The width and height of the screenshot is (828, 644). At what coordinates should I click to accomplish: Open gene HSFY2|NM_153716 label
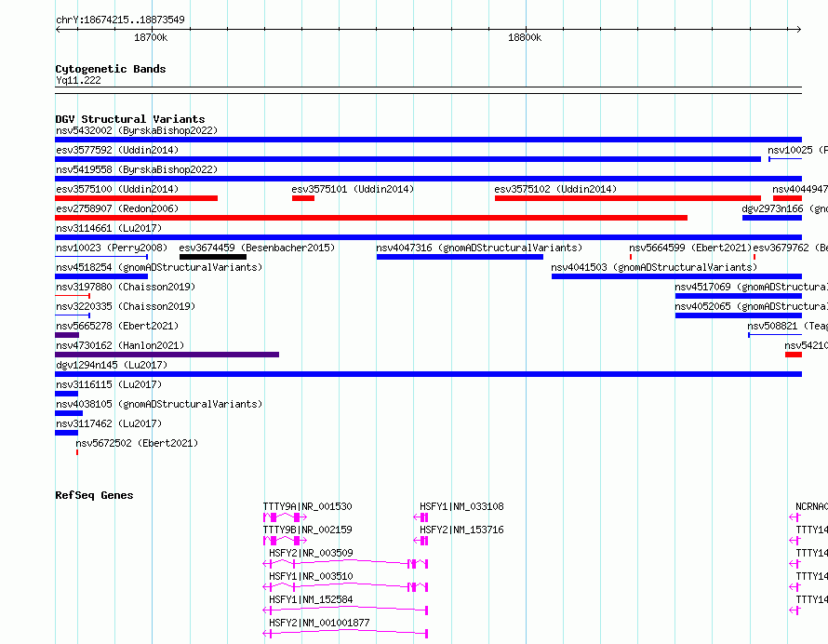click(461, 530)
